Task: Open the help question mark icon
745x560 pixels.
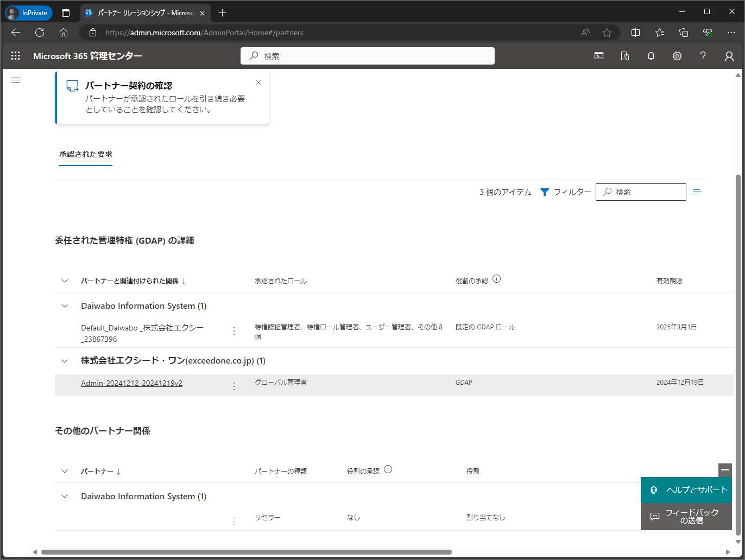Action: coord(703,56)
